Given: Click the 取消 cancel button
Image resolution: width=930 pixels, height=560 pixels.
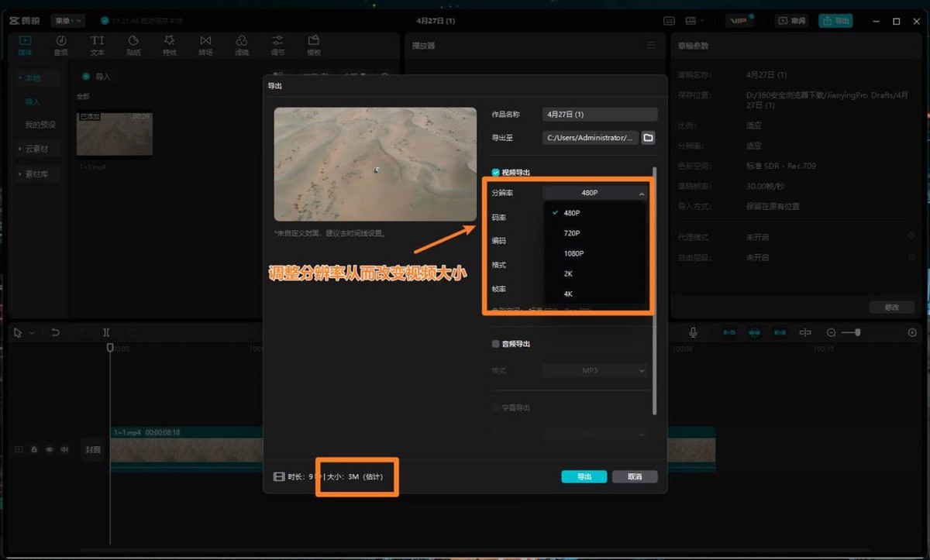Looking at the screenshot, I should pos(635,476).
